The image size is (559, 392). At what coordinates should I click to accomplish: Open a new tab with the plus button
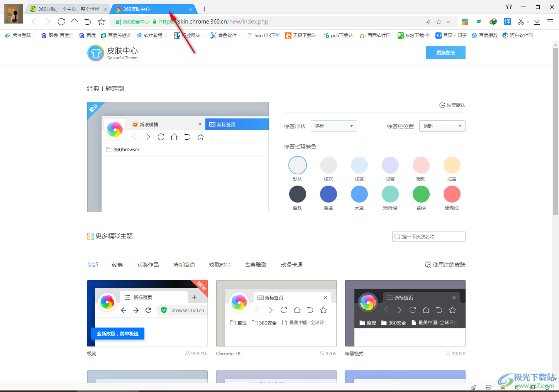pyautogui.click(x=204, y=9)
